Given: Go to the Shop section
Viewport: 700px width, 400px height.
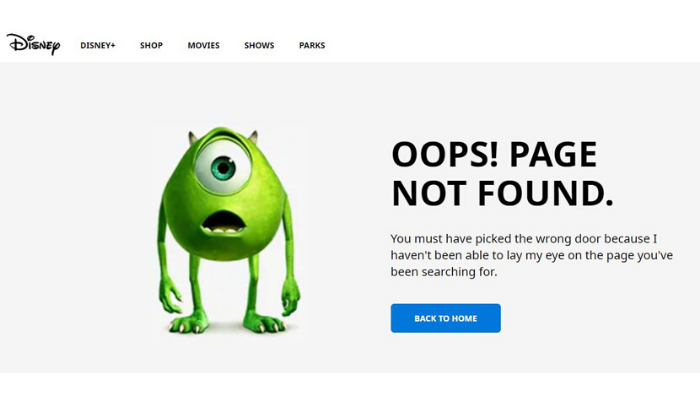Looking at the screenshot, I should click(151, 45).
